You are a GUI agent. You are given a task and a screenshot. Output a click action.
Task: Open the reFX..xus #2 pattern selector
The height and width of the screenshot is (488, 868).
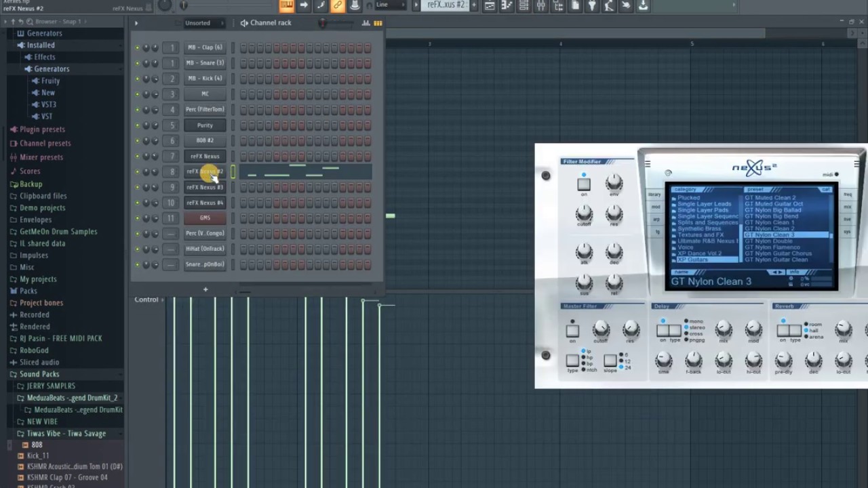(446, 5)
